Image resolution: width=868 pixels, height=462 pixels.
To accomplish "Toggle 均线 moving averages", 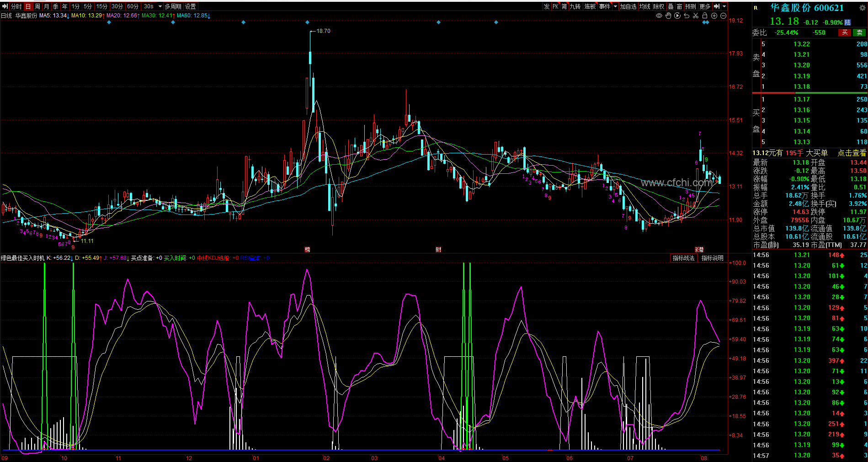I will click(x=645, y=6).
